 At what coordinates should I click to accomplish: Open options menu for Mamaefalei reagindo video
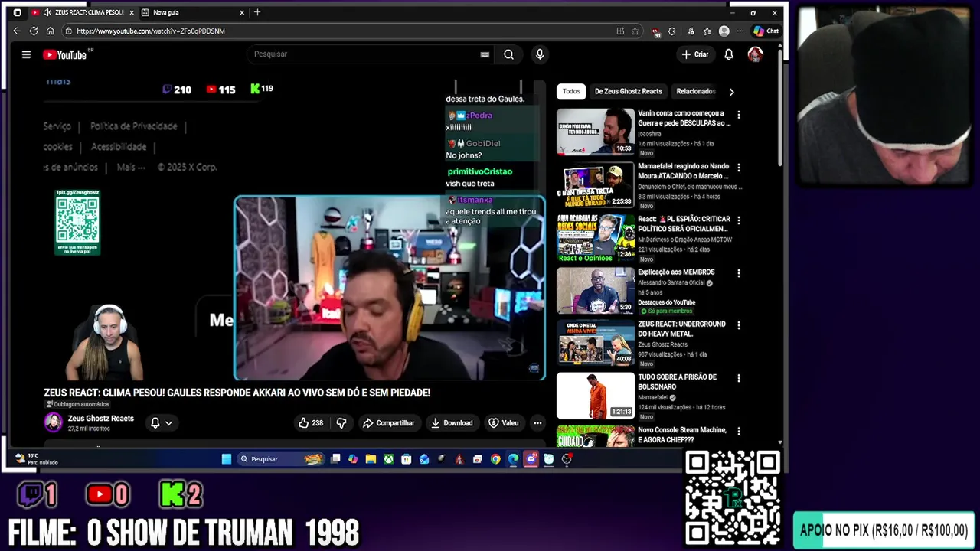tap(738, 167)
